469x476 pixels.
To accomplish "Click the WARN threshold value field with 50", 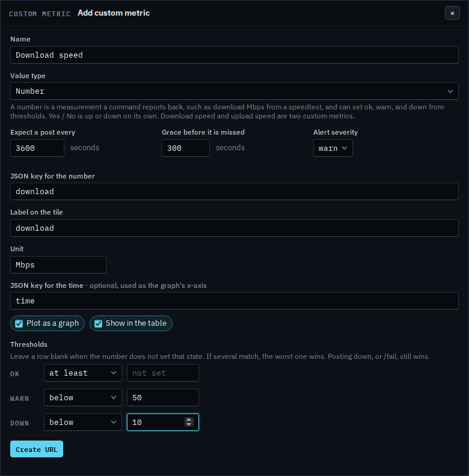I will [163, 397].
